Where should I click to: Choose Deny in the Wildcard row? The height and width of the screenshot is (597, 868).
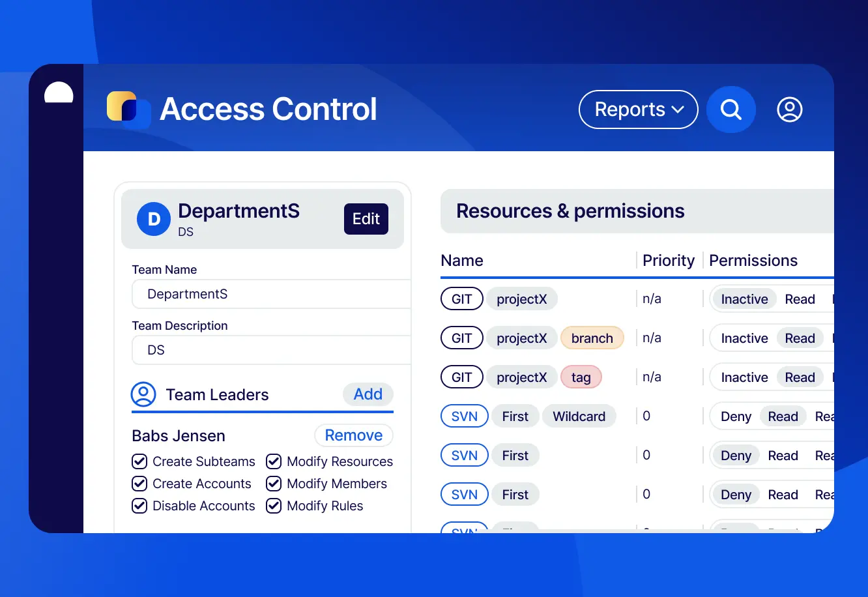736,416
